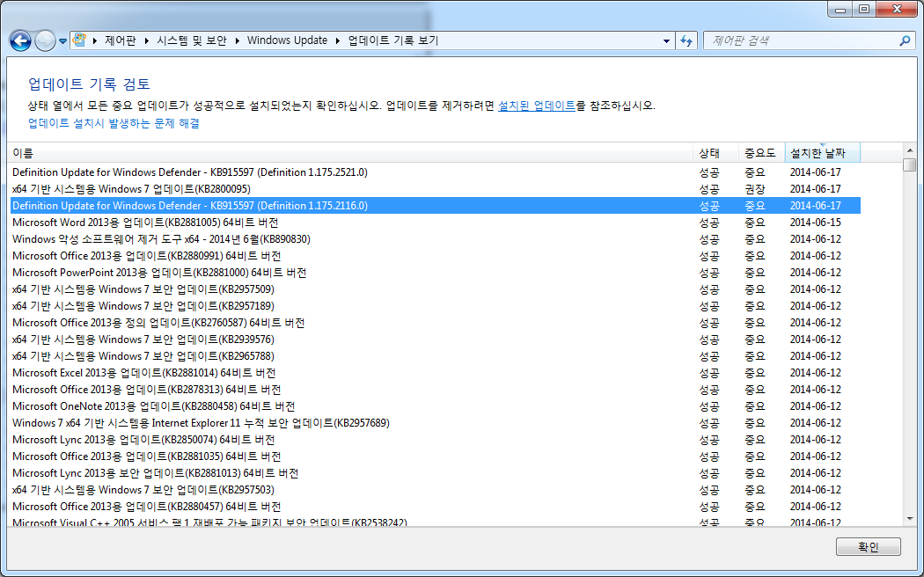Click 업데이트 기록 보기 in the breadcrumb

pos(393,40)
